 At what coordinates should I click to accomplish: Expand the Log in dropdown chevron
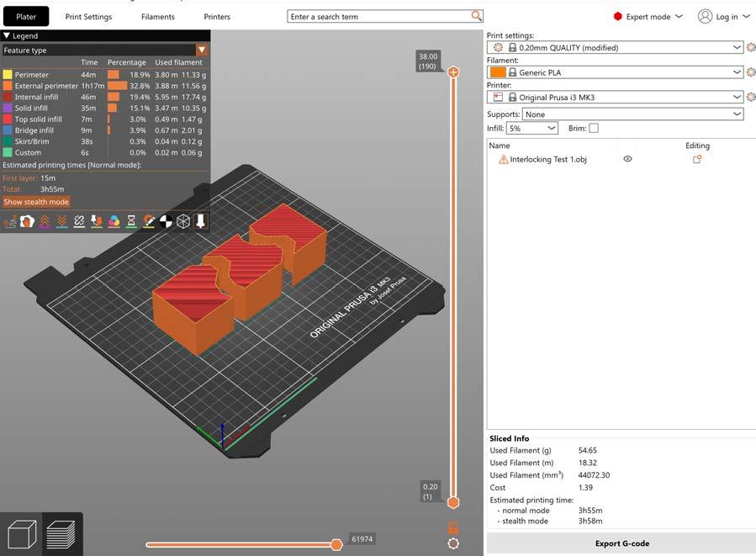click(x=747, y=16)
